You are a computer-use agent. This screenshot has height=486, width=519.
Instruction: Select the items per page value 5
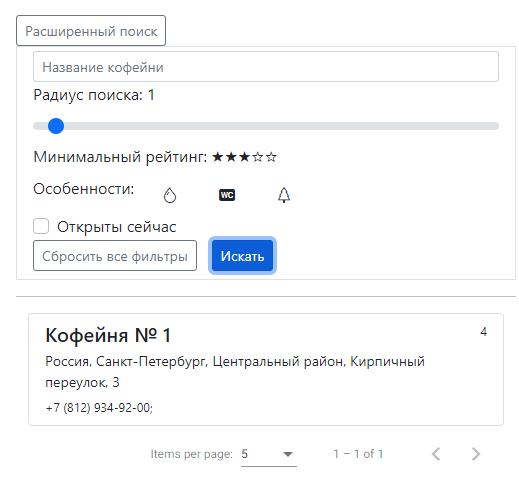point(245,454)
